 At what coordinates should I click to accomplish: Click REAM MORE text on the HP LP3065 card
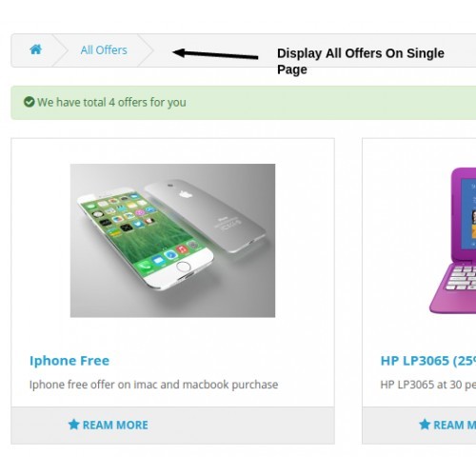pyautogui.click(x=455, y=425)
